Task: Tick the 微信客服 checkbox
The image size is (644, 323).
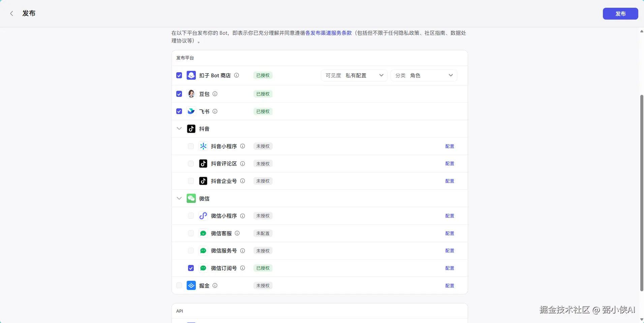Action: [x=191, y=233]
